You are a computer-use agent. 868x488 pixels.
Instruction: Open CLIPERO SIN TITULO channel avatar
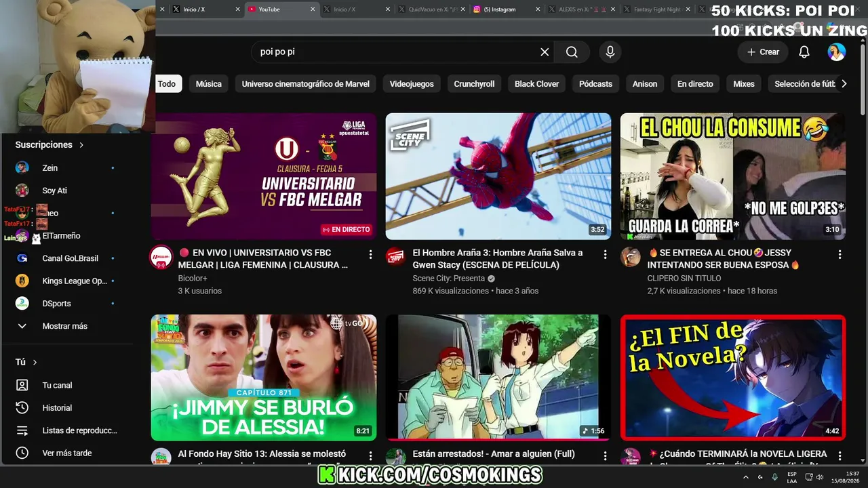[631, 258]
